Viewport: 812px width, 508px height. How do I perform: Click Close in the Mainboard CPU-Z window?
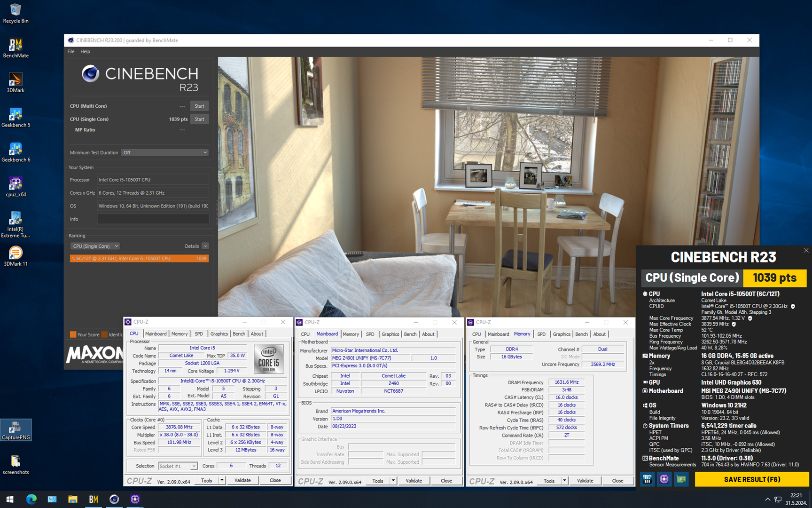coord(446,481)
